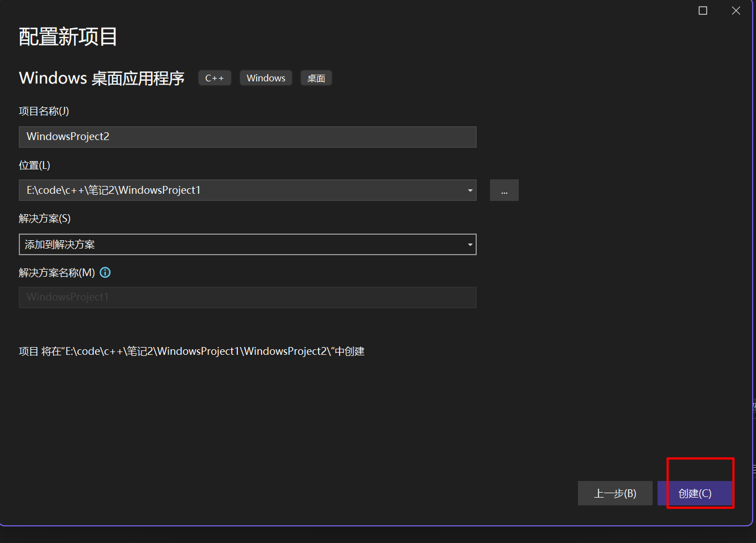Image resolution: width=756 pixels, height=543 pixels.
Task: Click the C++ language tag
Action: pos(215,78)
